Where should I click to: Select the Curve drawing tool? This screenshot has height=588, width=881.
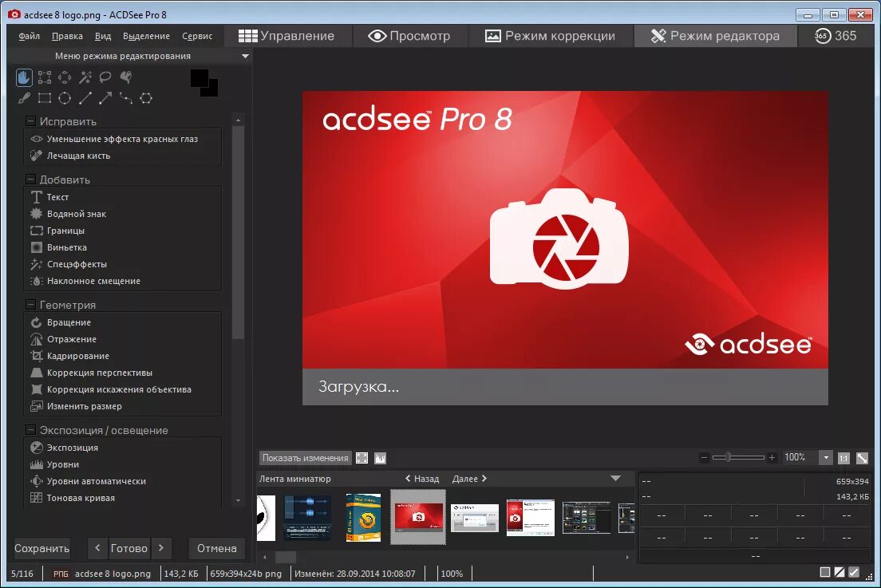(126, 98)
